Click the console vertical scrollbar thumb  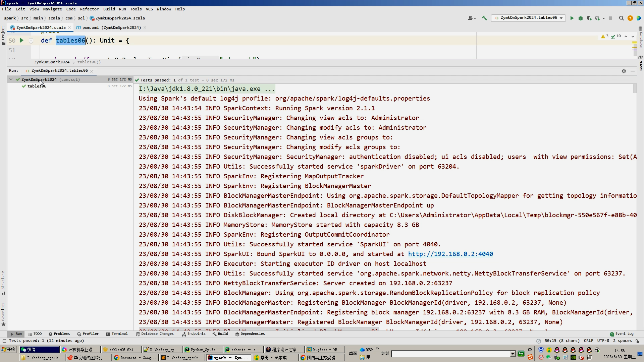635,88
